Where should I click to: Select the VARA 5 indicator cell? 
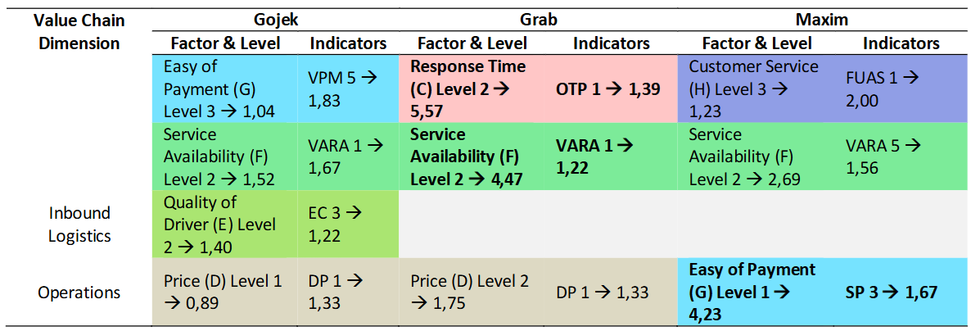(x=888, y=156)
